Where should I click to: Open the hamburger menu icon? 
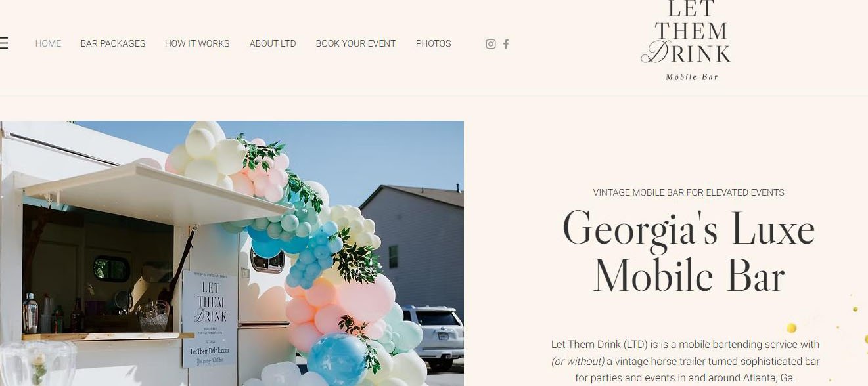point(3,43)
